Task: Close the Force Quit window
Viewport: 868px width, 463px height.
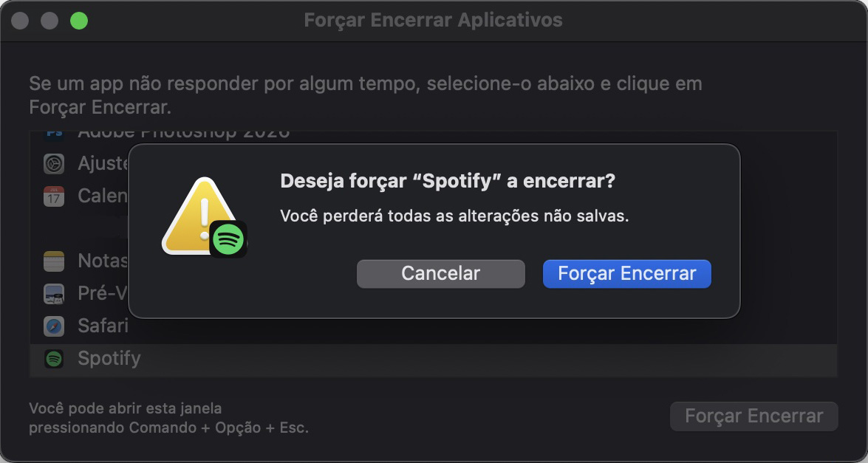Action: (x=19, y=20)
